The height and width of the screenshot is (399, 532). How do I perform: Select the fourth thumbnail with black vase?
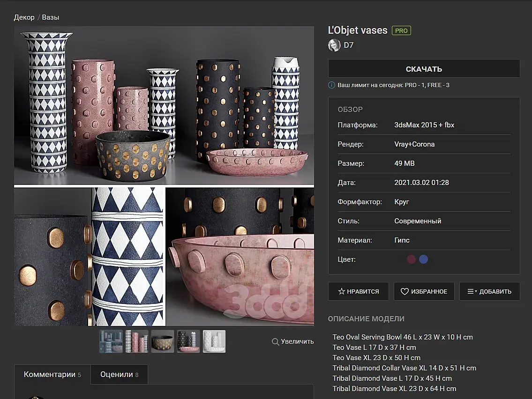[x=188, y=341]
